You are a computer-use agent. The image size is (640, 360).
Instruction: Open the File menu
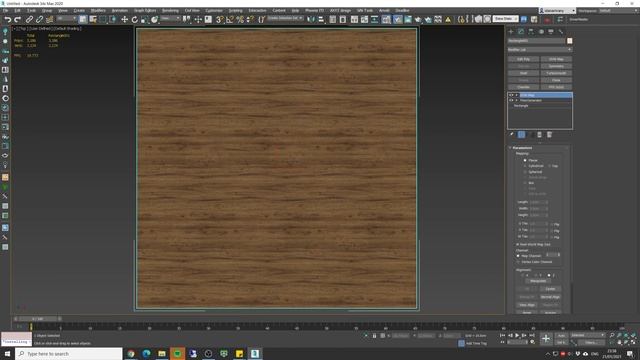click(5, 11)
